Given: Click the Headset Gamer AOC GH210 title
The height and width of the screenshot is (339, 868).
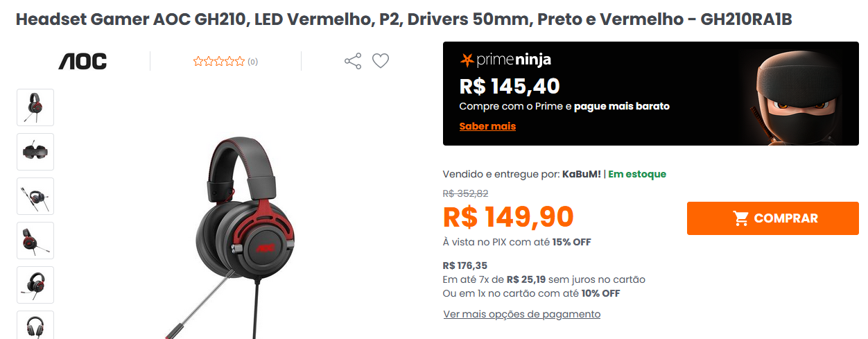Looking at the screenshot, I should (403, 19).
